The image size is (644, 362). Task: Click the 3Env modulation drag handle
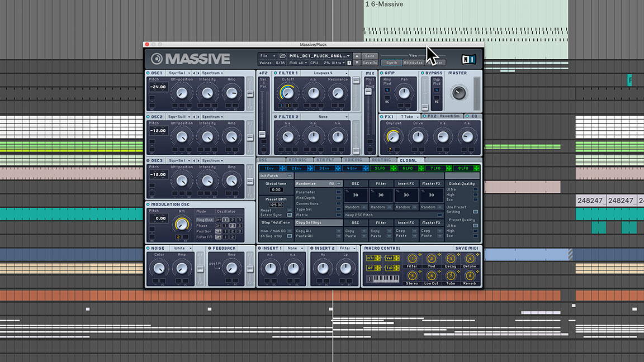(338, 168)
